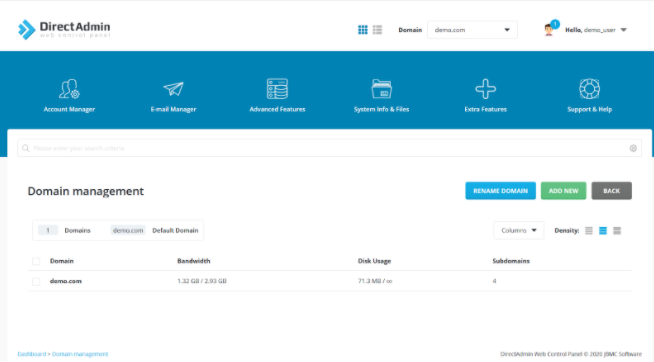
Task: Click the 71.3 MB disk usage value
Action: [x=375, y=281]
